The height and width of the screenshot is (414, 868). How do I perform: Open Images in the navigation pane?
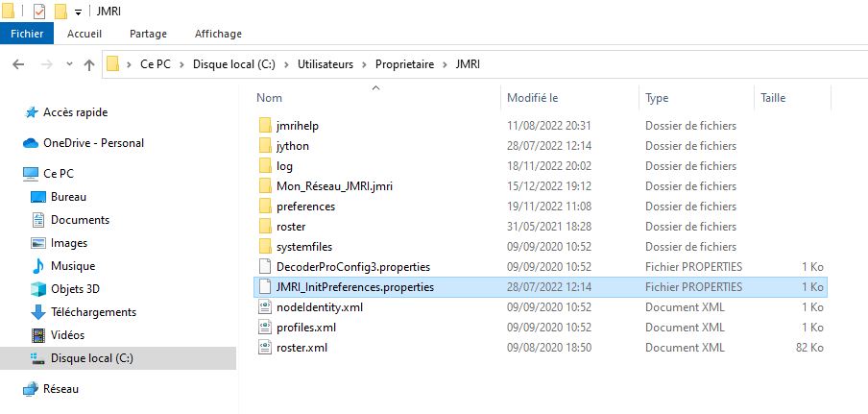tap(69, 243)
